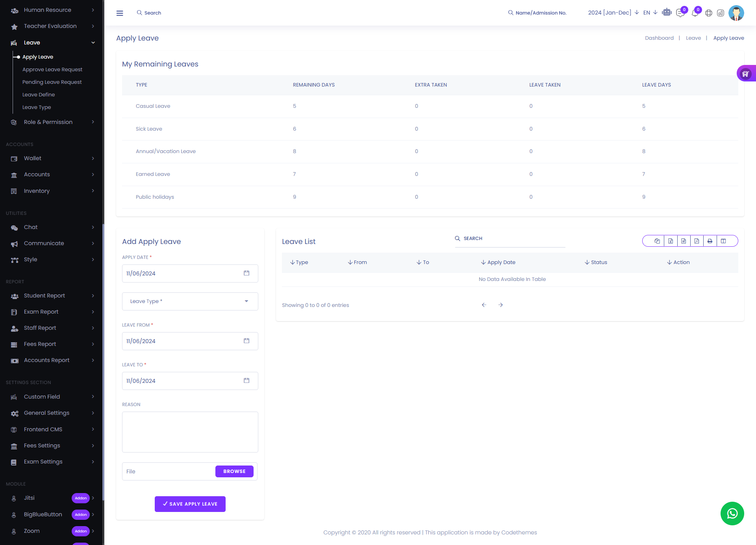The width and height of the screenshot is (756, 545).
Task: Copy leave list table to clipboard
Action: pyautogui.click(x=657, y=241)
